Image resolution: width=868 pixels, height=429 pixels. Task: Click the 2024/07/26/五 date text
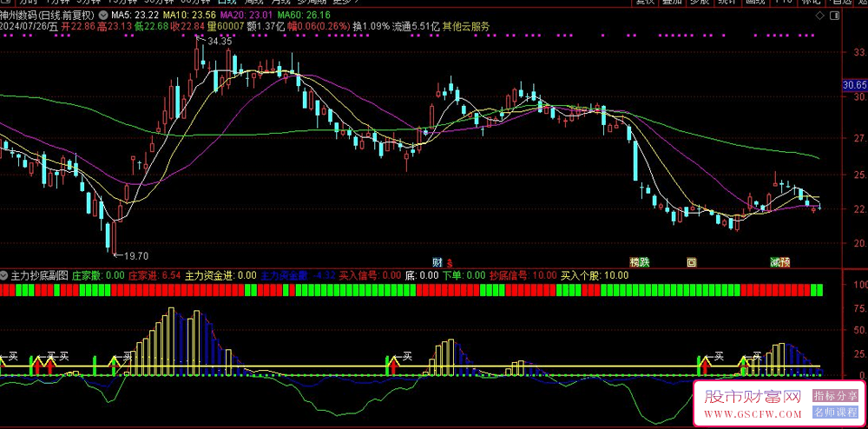[29, 26]
